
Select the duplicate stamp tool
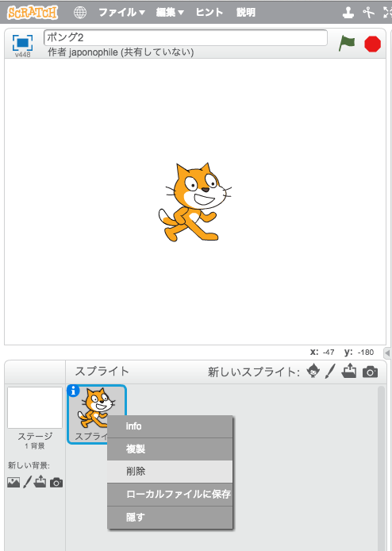pyautogui.click(x=348, y=13)
